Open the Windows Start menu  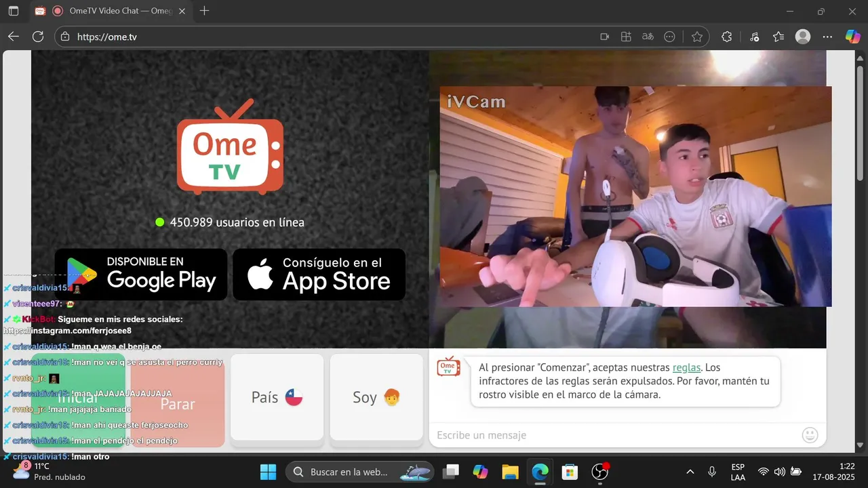point(268,472)
